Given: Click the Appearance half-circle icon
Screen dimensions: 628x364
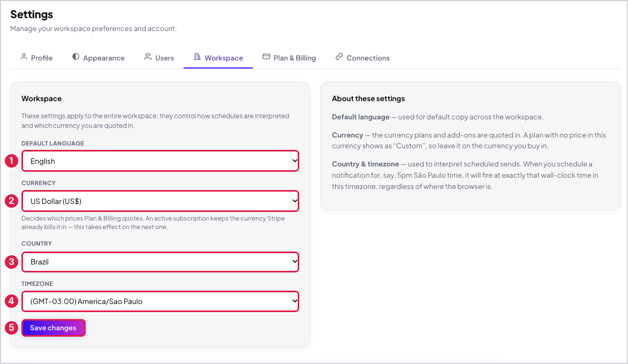Looking at the screenshot, I should tap(75, 57).
